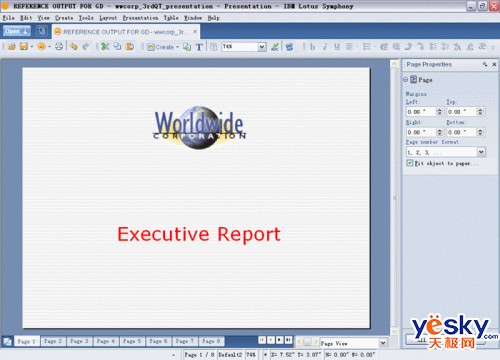Switch to the Page 7 tab
Viewport: 500px width, 360px height.
185,341
